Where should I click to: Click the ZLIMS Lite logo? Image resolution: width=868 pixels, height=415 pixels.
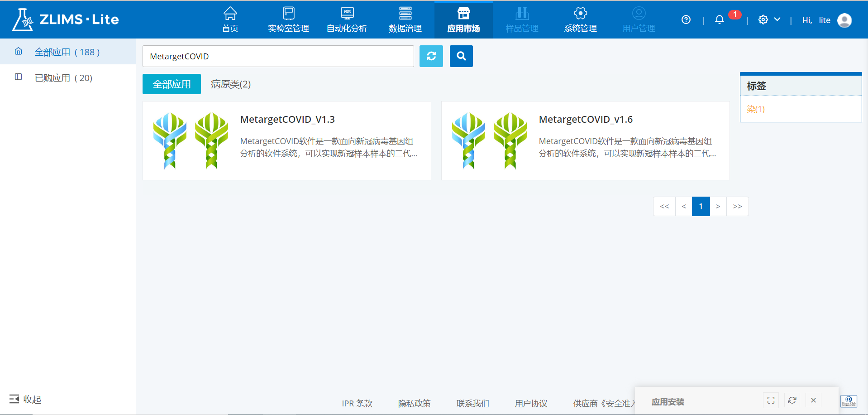coord(66,19)
